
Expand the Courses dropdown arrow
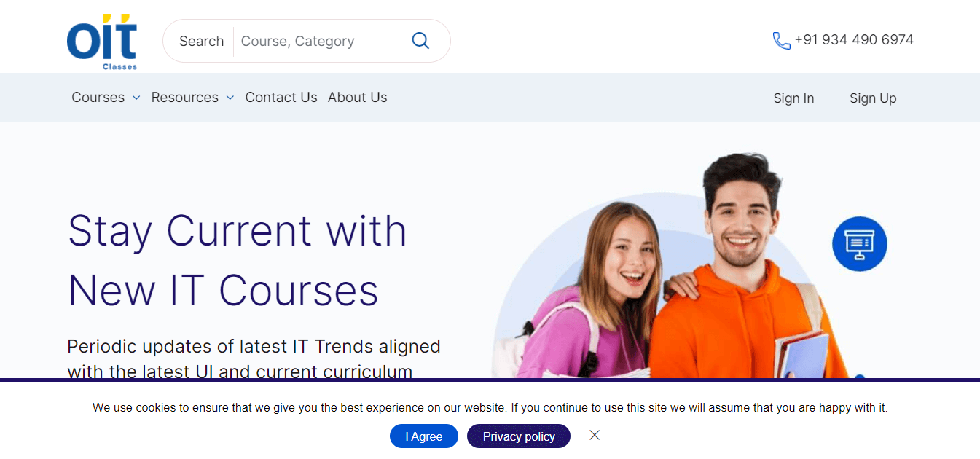(136, 98)
